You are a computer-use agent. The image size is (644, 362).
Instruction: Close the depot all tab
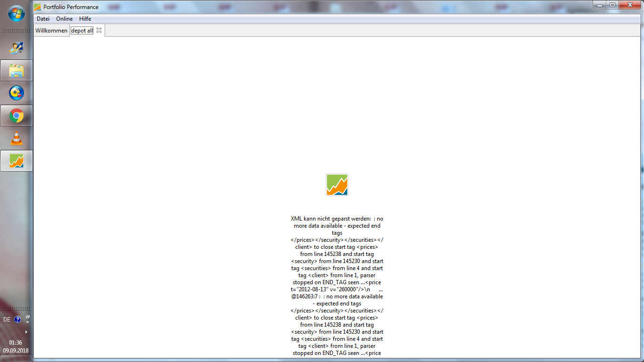[99, 30]
